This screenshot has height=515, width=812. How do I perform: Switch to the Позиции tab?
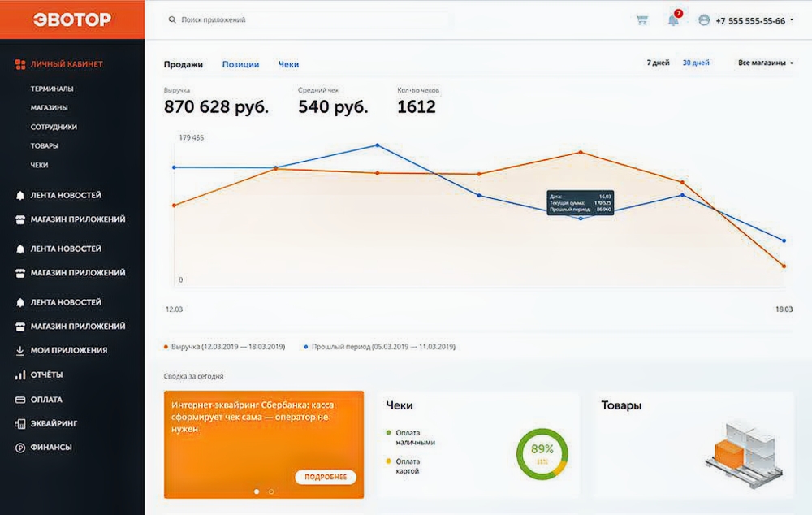click(241, 64)
